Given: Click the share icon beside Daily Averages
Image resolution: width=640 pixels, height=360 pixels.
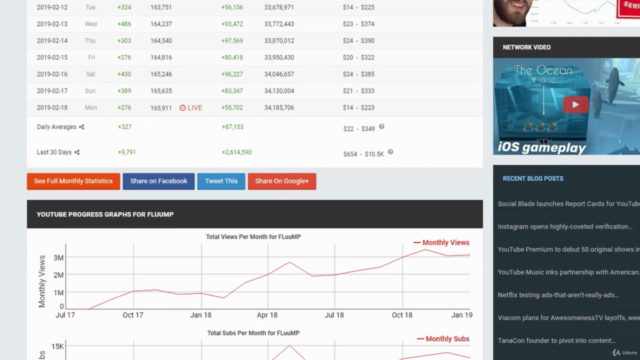Looking at the screenshot, I should (x=82, y=127).
